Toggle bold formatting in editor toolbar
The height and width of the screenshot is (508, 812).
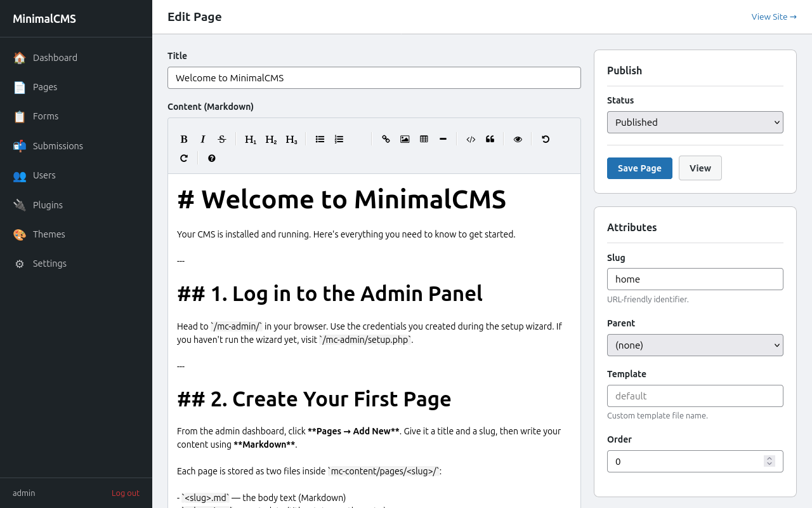click(184, 139)
